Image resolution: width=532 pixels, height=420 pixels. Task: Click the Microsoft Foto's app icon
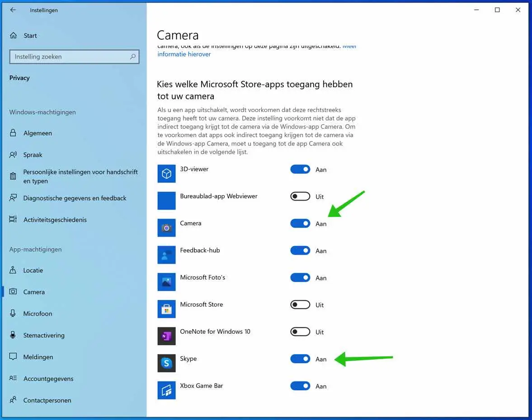click(166, 282)
